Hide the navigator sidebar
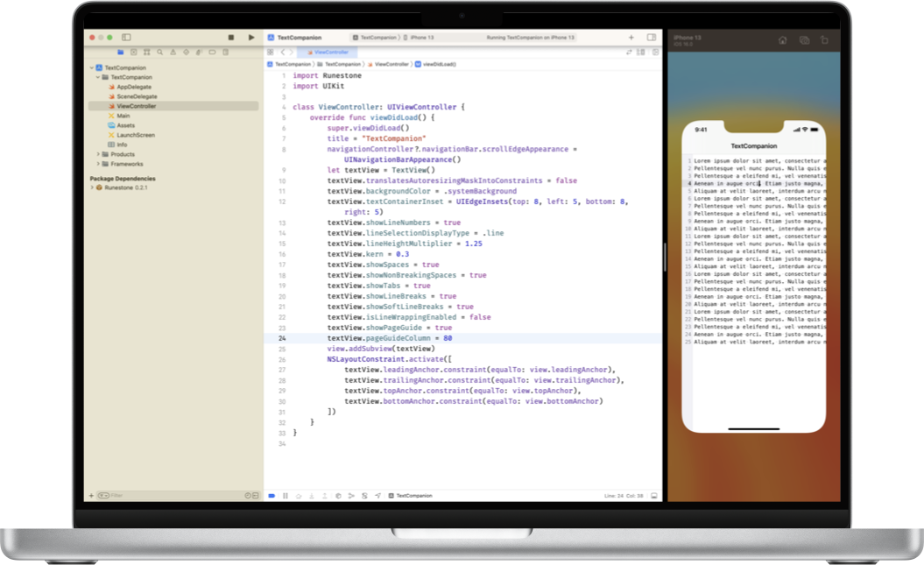 [126, 38]
